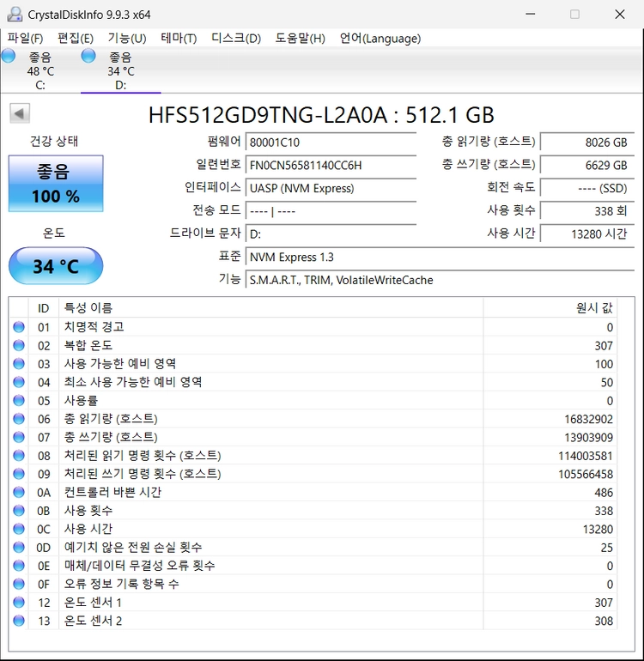Switch to the C: disk tab at 48 °C
This screenshot has height=661, width=644.
40,70
